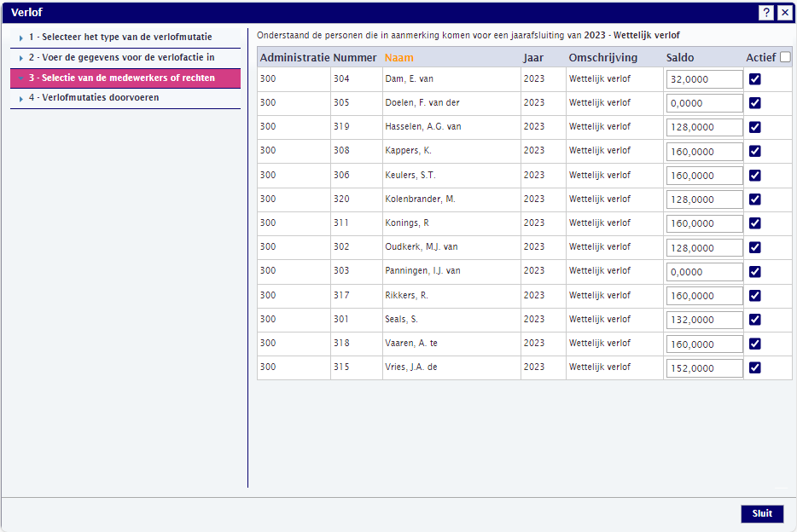This screenshot has height=532, width=797.
Task: Uncheck Actief for Oudkerk, M.J. van
Action: (755, 247)
